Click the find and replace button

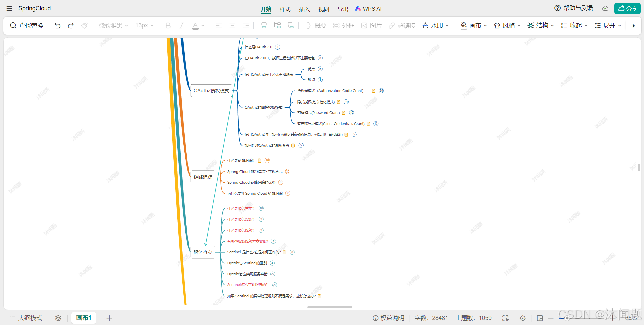[x=26, y=26]
